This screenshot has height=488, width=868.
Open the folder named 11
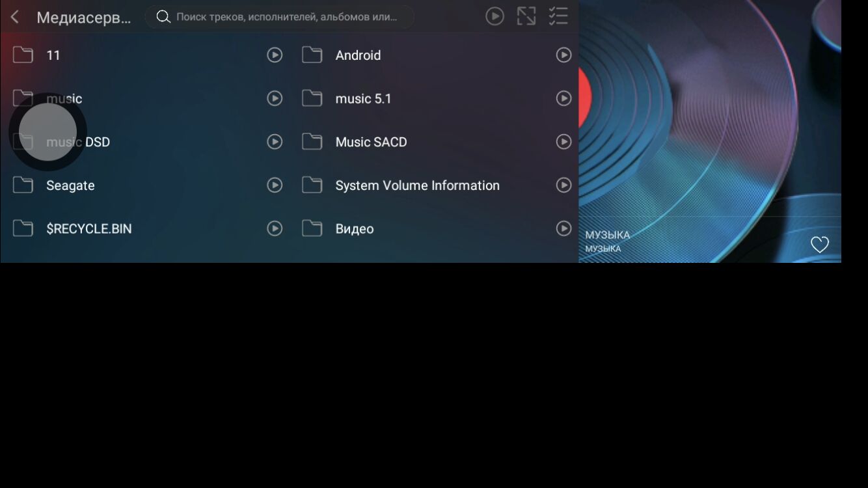click(x=53, y=55)
